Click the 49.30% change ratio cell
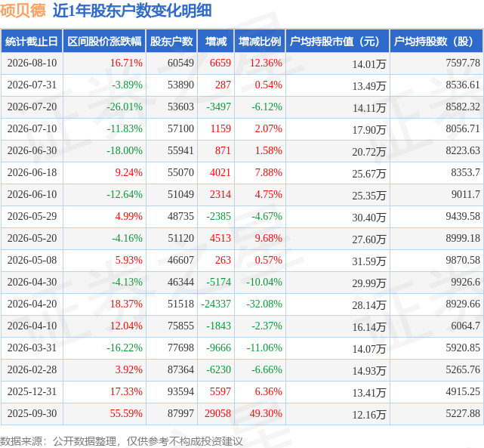This screenshot has height=448, width=484. [266, 413]
